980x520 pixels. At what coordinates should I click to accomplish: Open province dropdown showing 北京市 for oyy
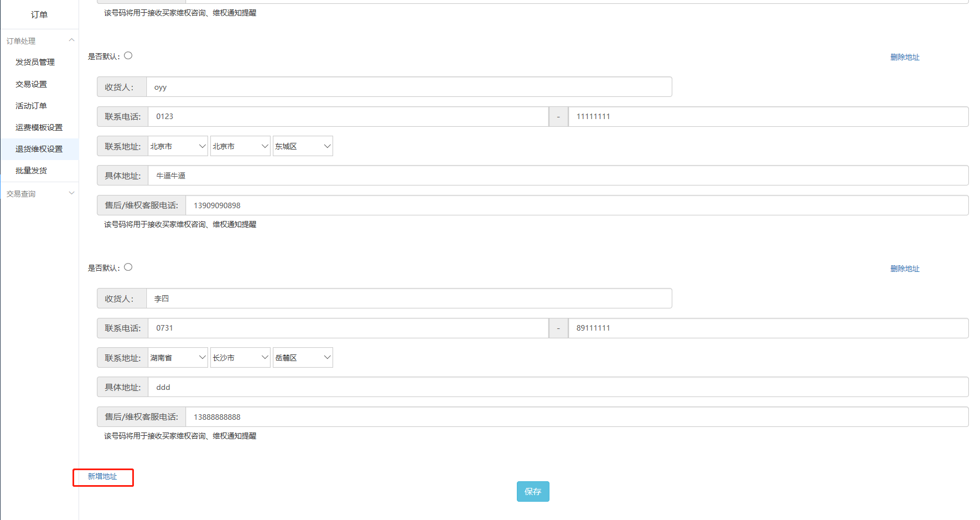(178, 146)
